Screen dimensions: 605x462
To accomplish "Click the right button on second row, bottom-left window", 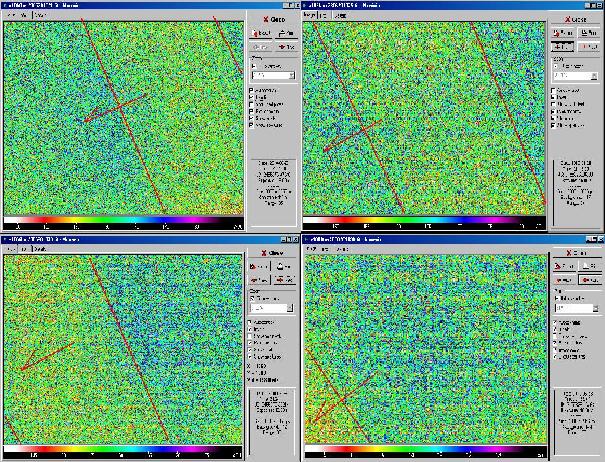I will tap(285, 281).
